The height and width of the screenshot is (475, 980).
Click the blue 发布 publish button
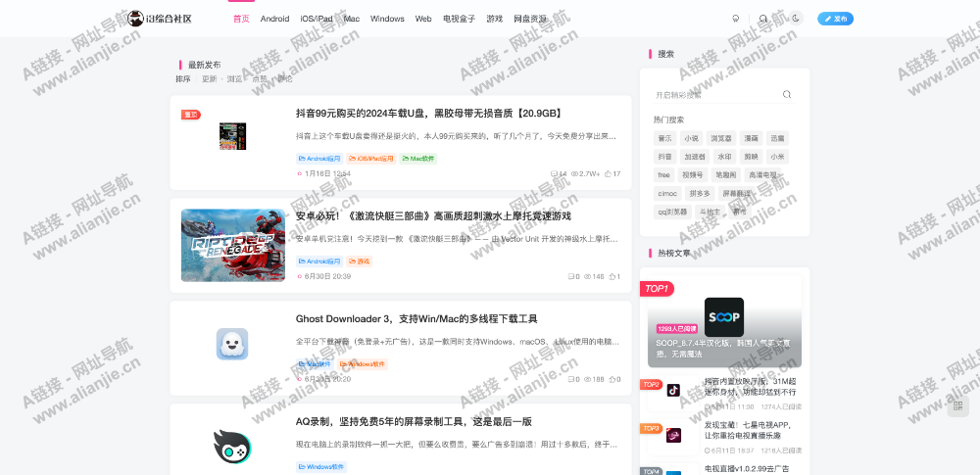coord(835,19)
